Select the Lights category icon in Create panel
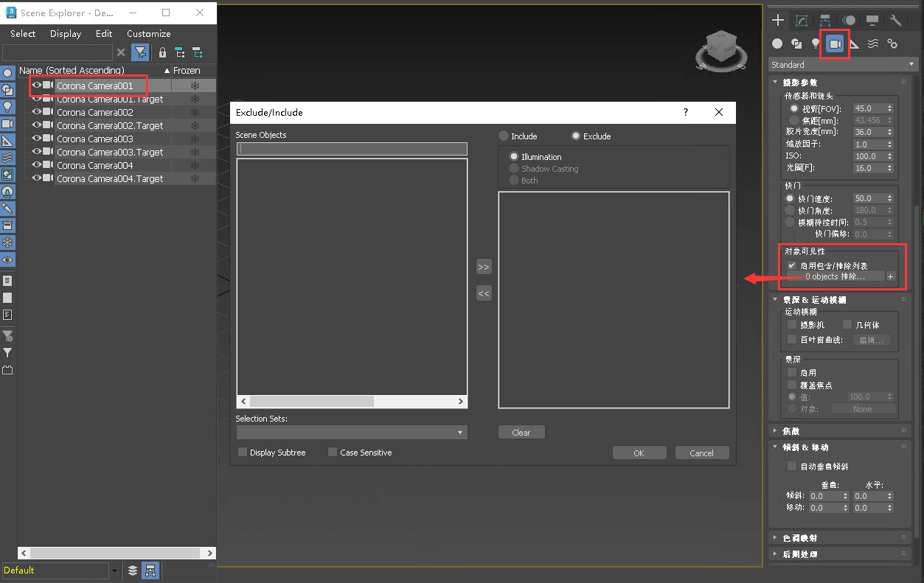Image resolution: width=924 pixels, height=583 pixels. pos(816,44)
